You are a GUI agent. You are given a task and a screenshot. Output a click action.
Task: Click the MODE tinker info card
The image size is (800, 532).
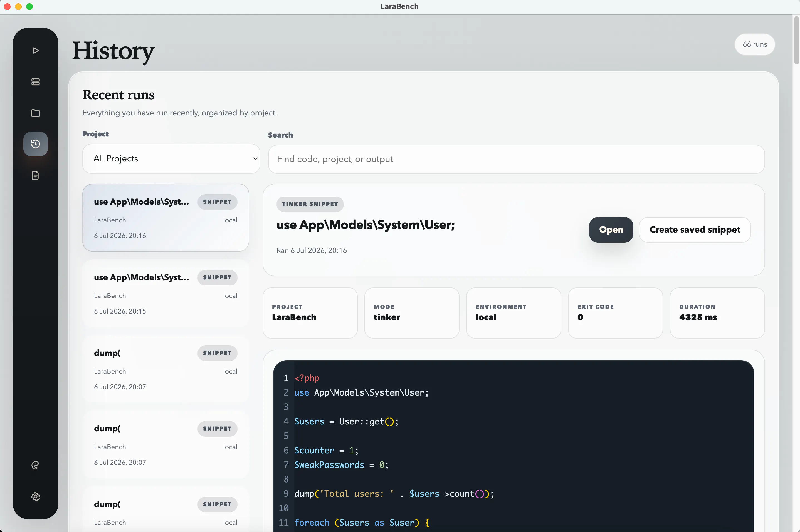tap(412, 313)
